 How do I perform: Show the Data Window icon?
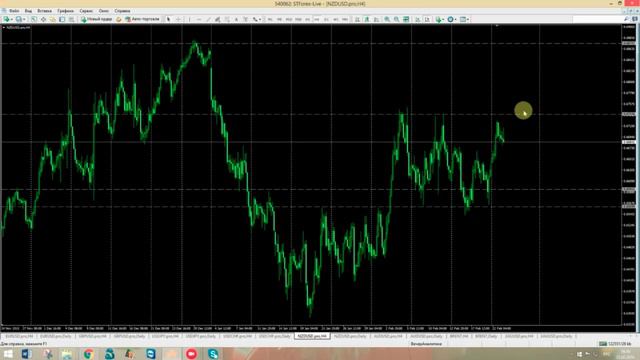(x=43, y=19)
